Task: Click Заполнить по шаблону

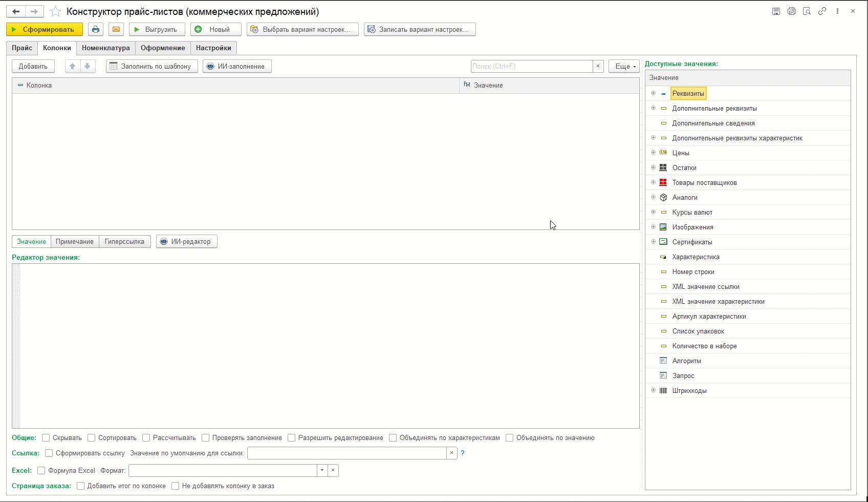Action: click(152, 66)
